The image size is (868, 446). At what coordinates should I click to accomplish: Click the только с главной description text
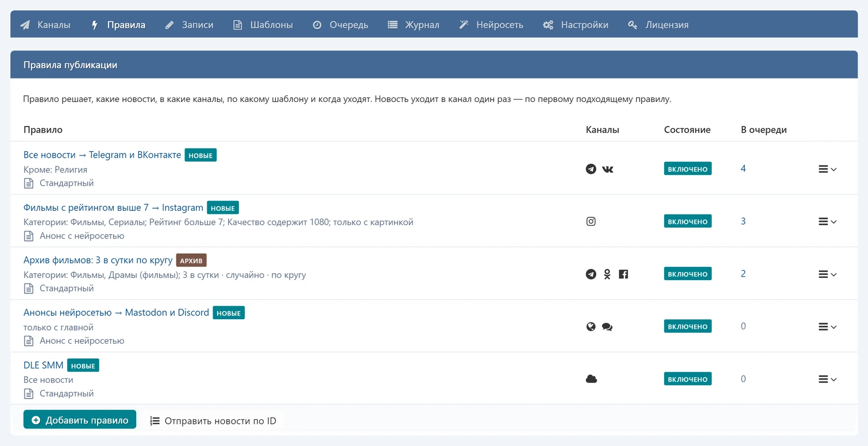point(58,327)
